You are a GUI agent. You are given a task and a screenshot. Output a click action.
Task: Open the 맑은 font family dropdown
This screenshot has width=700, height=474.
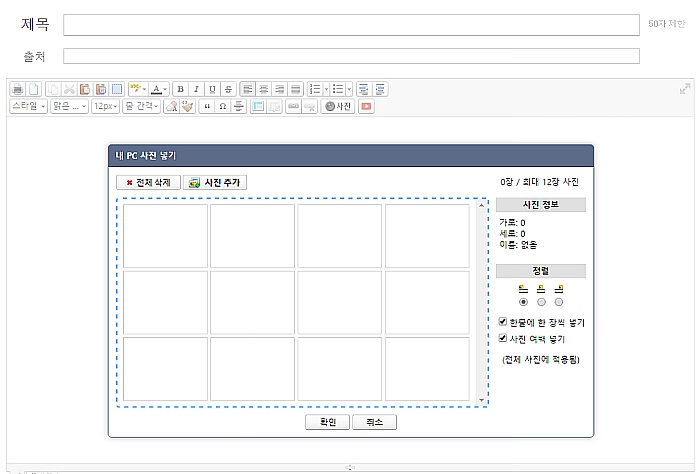click(x=69, y=106)
